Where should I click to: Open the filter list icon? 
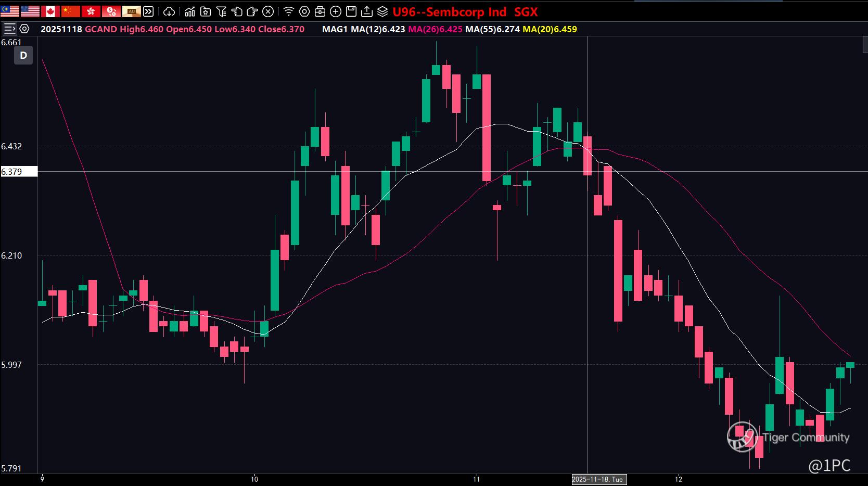pyautogui.click(x=221, y=11)
